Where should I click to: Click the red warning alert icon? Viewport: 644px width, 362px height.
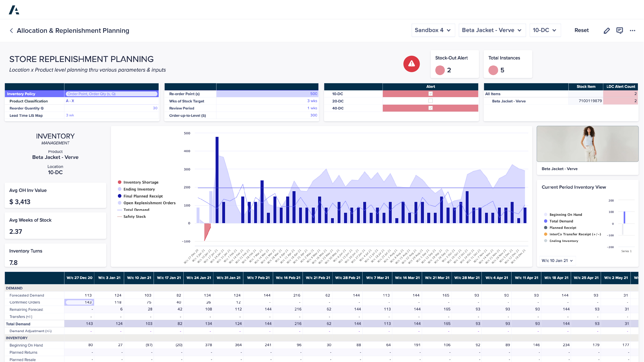(411, 64)
